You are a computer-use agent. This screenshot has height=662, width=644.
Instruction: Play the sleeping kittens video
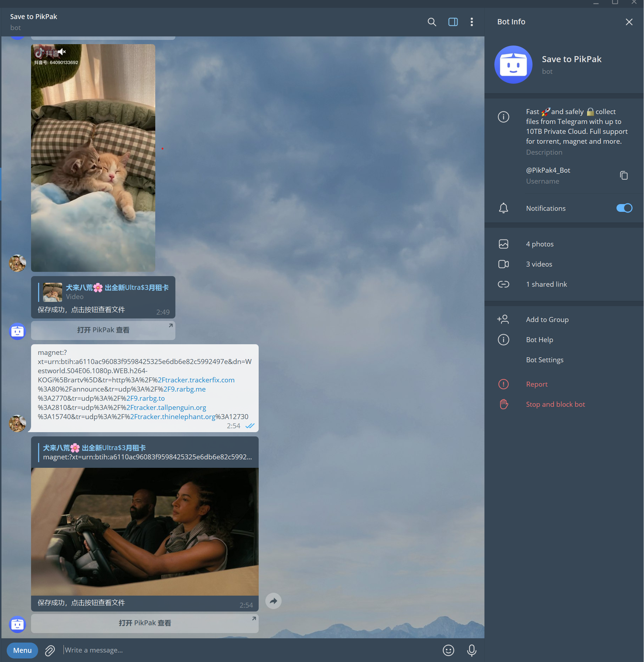point(93,158)
